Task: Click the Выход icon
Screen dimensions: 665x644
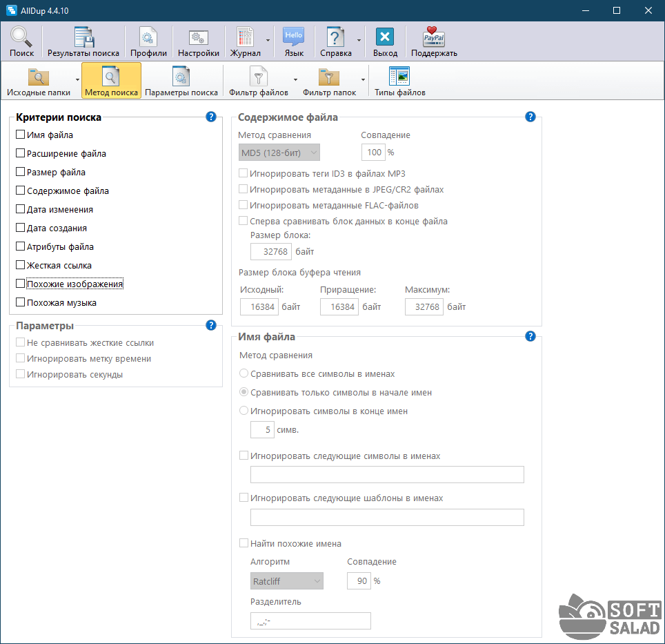Action: click(385, 37)
